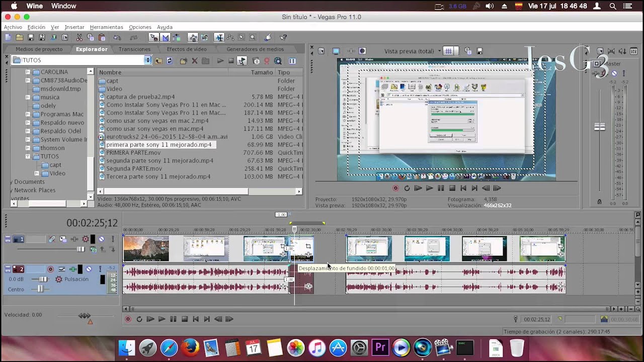Image resolution: width=644 pixels, height=362 pixels.
Task: Click the Master volume fader
Action: 599,127
